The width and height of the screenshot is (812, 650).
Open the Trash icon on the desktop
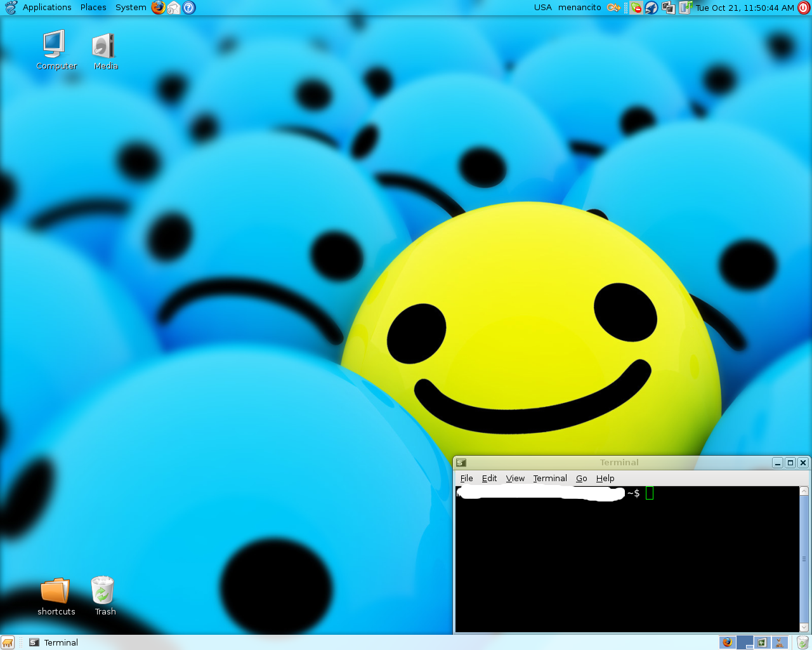tap(105, 595)
